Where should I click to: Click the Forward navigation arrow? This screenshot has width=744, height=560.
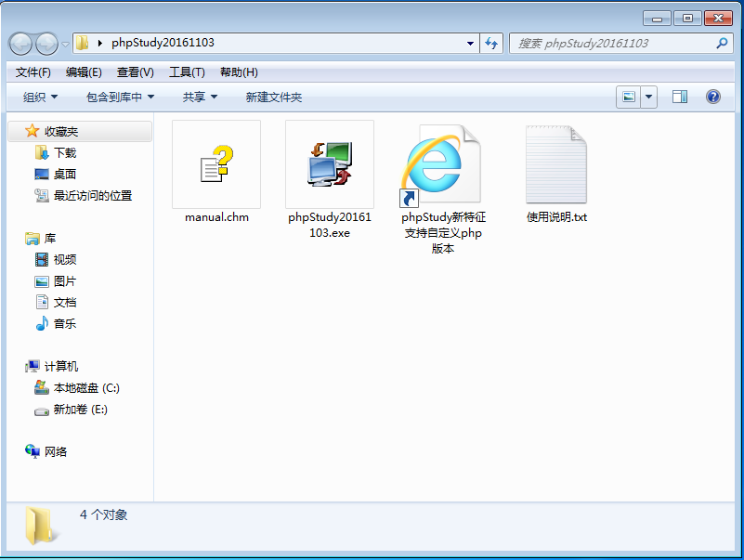pos(46,45)
